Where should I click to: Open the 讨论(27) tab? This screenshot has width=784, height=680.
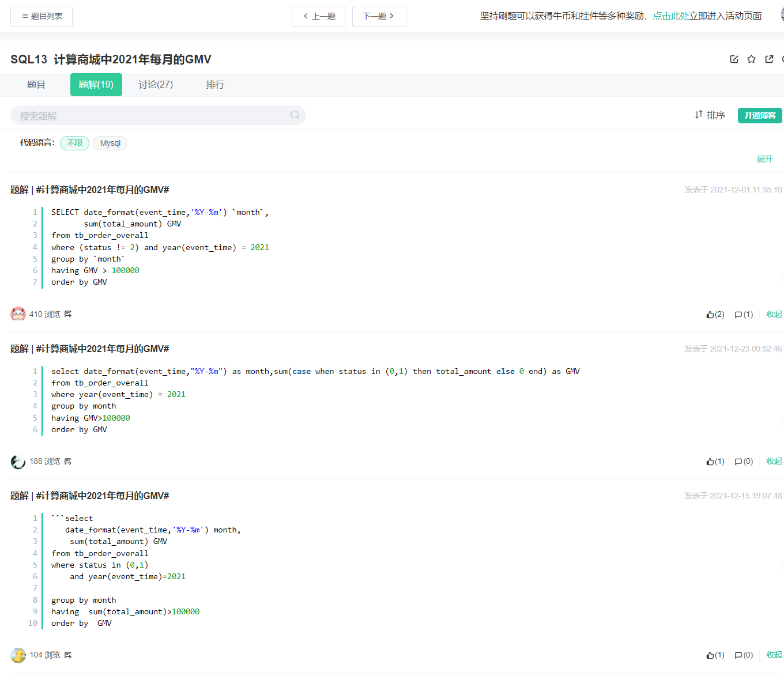tap(156, 85)
